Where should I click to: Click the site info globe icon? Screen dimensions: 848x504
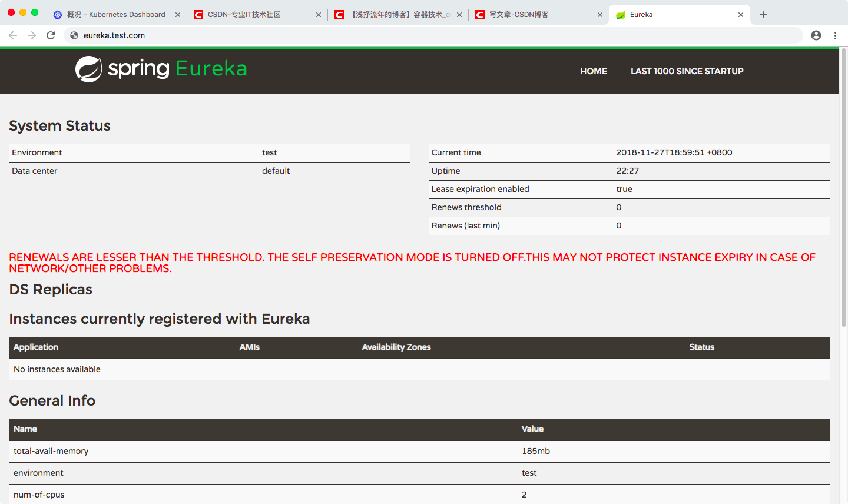pos(74,35)
